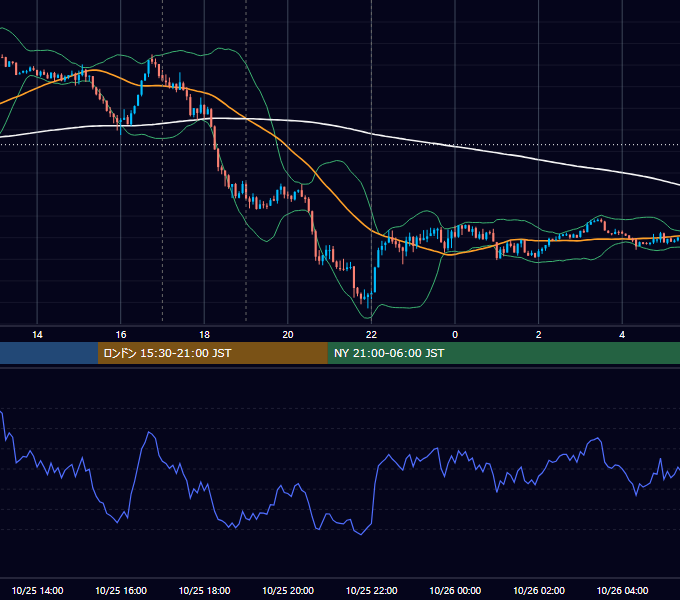Viewport: 680px width, 600px height.
Task: Click hour label 14 on price chart axis
Action: point(37,335)
